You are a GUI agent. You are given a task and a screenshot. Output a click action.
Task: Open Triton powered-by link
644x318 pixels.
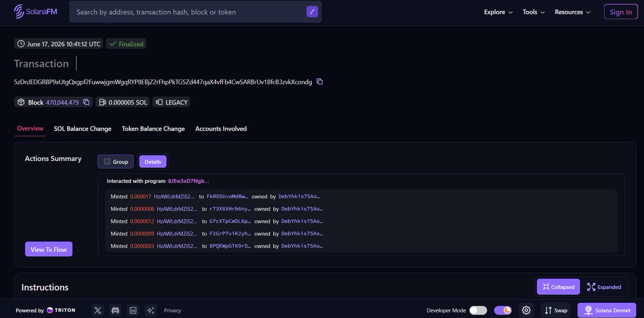(61, 310)
